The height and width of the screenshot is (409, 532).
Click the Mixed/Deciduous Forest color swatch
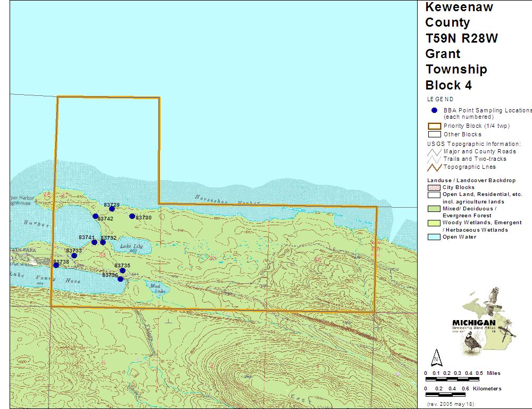pos(434,209)
